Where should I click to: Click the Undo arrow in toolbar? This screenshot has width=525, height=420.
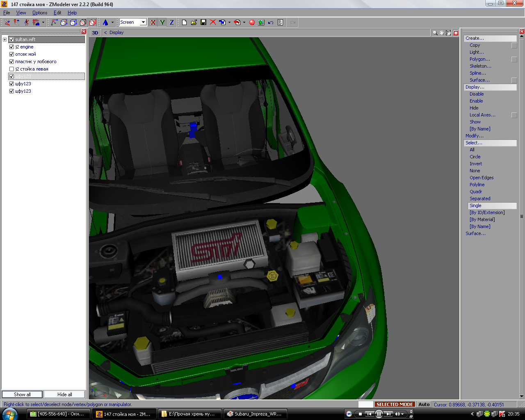coord(271,22)
